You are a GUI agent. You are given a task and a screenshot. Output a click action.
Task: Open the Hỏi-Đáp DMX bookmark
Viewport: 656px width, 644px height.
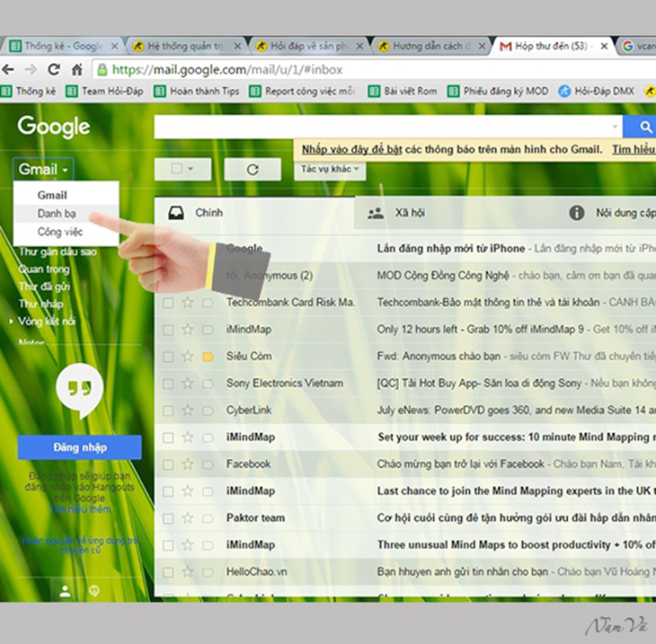click(596, 91)
